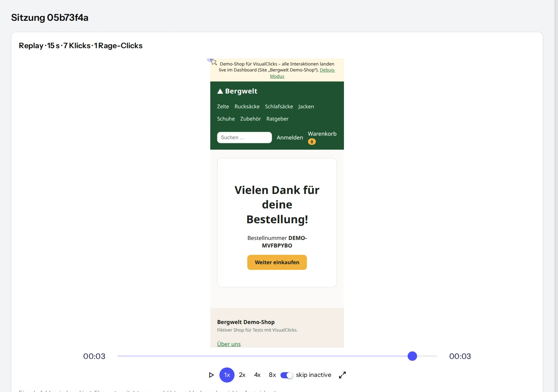Open the Debug-Modus link
Image resolution: width=558 pixels, height=392 pixels.
[x=303, y=73]
